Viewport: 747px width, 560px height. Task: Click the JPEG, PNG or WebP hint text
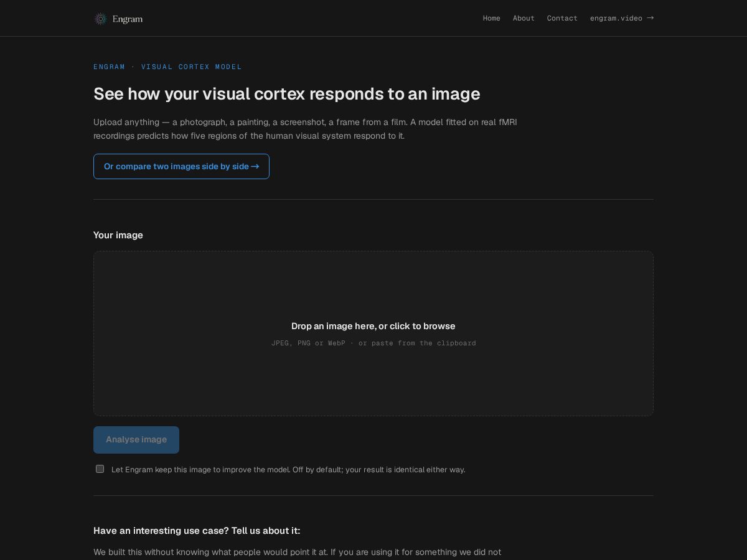(374, 343)
